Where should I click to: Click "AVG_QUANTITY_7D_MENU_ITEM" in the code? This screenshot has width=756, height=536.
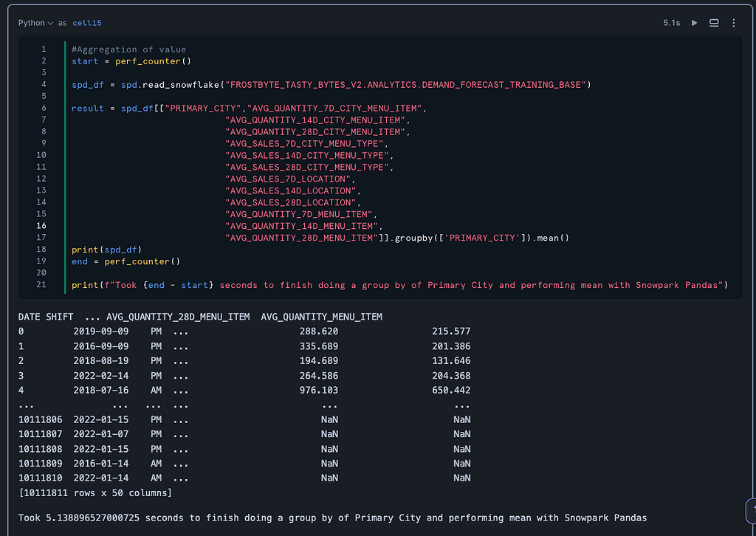pyautogui.click(x=298, y=215)
